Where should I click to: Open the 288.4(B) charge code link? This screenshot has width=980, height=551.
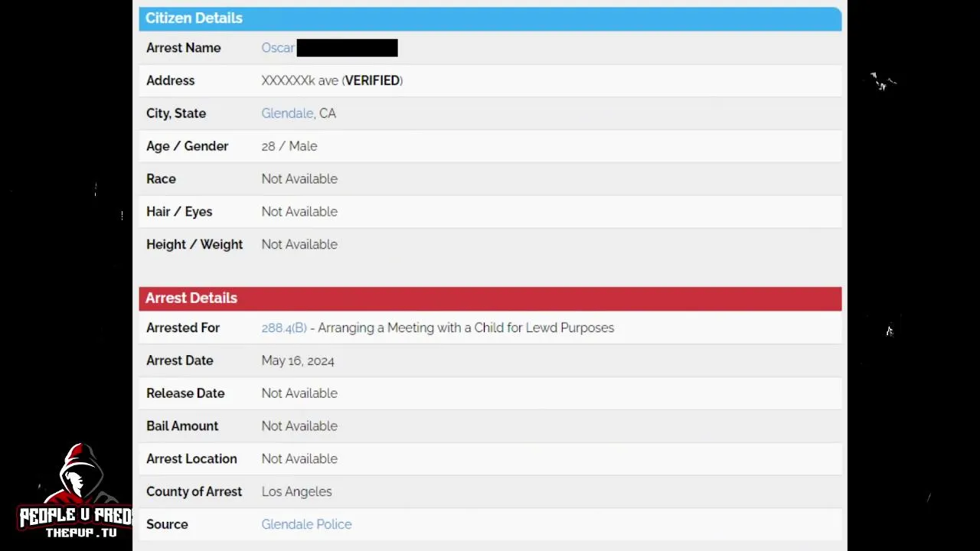click(x=284, y=328)
